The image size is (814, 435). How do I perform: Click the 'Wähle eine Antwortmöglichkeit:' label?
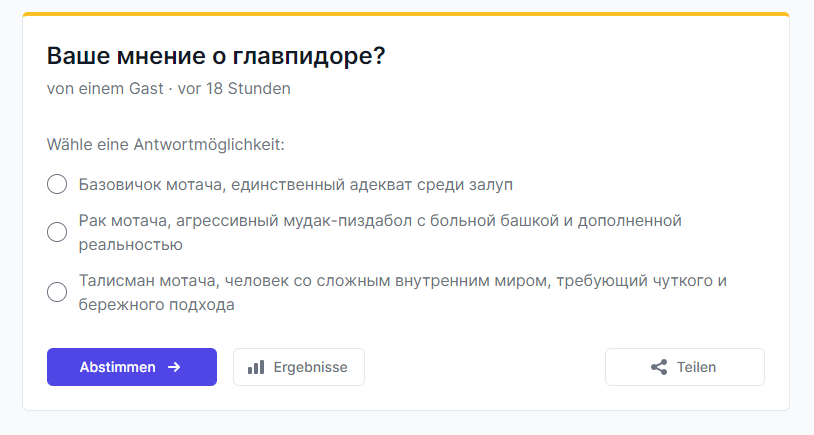[x=166, y=144]
